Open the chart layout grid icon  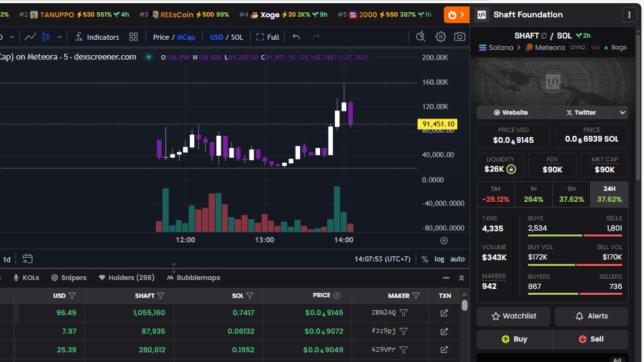pyautogui.click(x=133, y=37)
